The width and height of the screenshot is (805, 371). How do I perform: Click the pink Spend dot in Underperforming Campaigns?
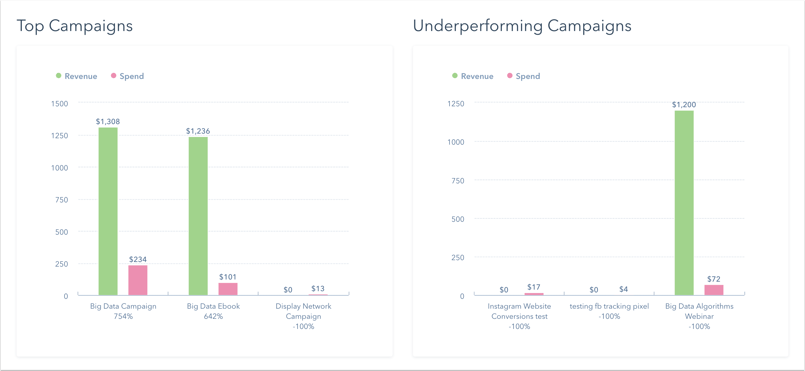[x=510, y=76]
